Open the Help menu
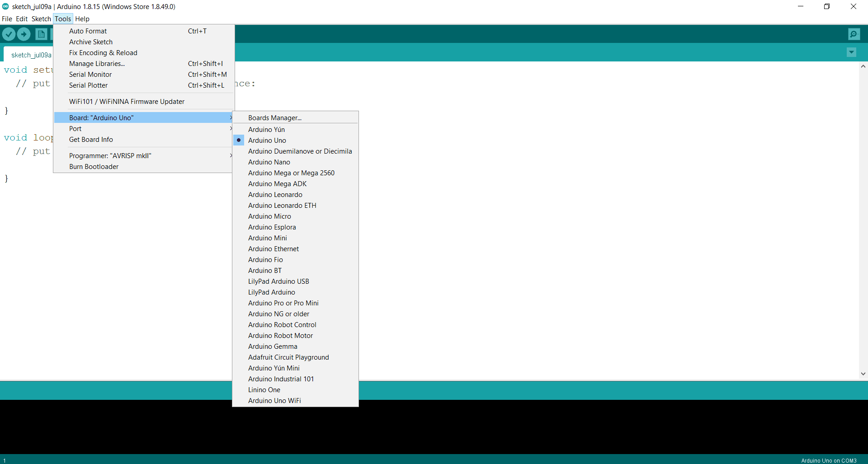Screen dimensions: 868x464 pyautogui.click(x=82, y=19)
